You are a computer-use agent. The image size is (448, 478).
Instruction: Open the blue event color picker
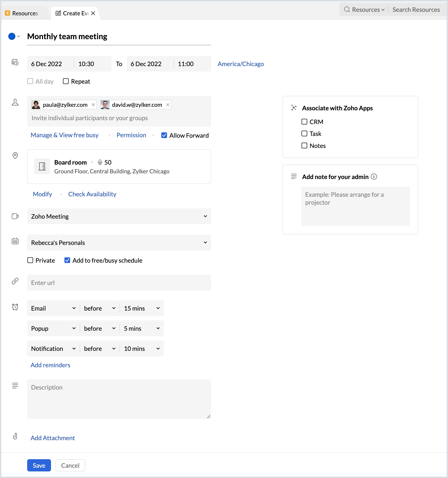tap(14, 36)
